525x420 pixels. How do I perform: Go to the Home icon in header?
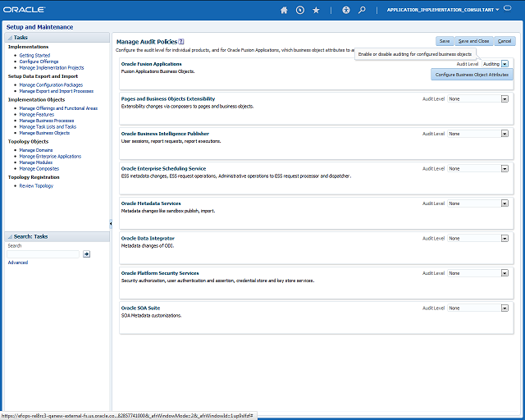pyautogui.click(x=284, y=10)
